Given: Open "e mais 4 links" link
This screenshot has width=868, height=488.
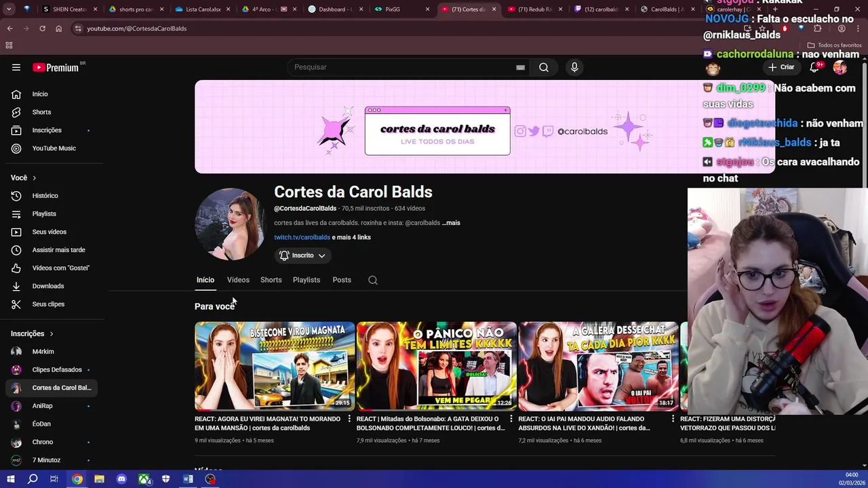Looking at the screenshot, I should tap(351, 237).
